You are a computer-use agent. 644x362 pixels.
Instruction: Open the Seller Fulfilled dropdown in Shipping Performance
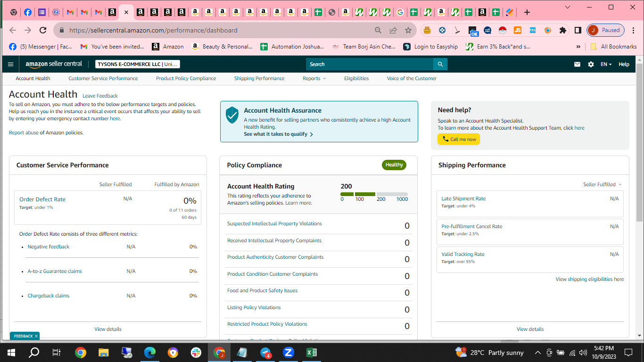tap(602, 184)
